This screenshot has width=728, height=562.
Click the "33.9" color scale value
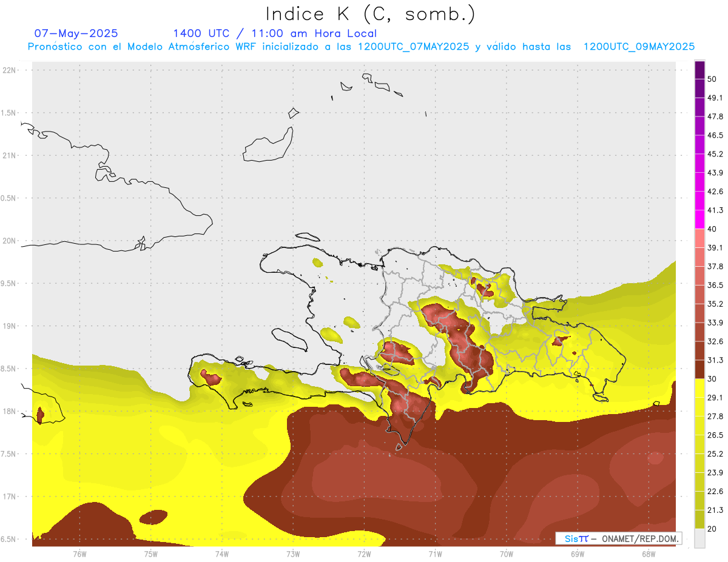point(715,323)
